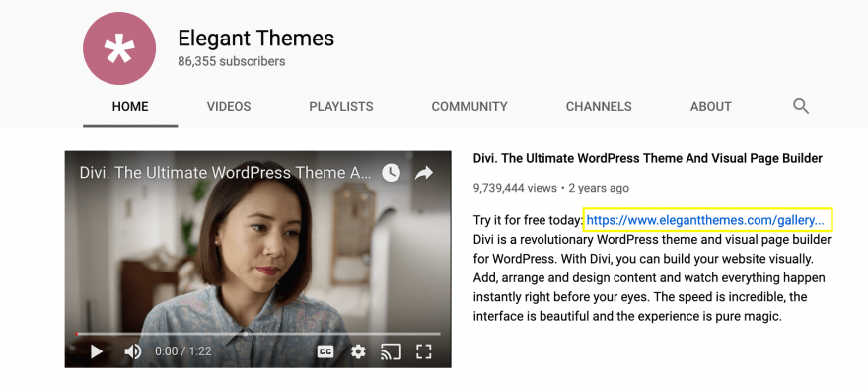This screenshot has width=868, height=389.
Task: Switch to the COMMUNITY tab
Action: coord(470,106)
